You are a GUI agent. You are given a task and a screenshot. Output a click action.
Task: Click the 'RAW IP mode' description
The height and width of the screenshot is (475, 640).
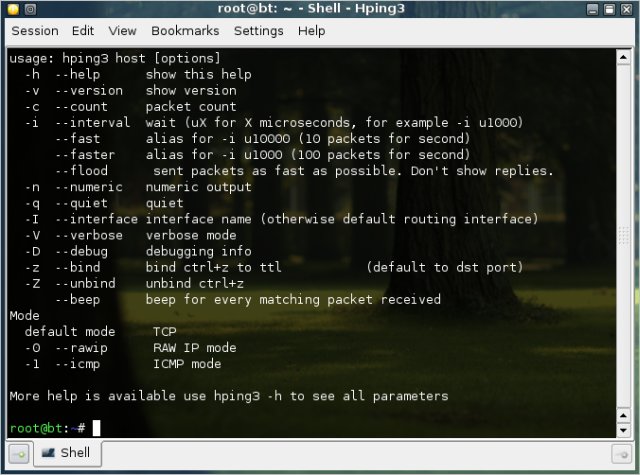tap(195, 348)
